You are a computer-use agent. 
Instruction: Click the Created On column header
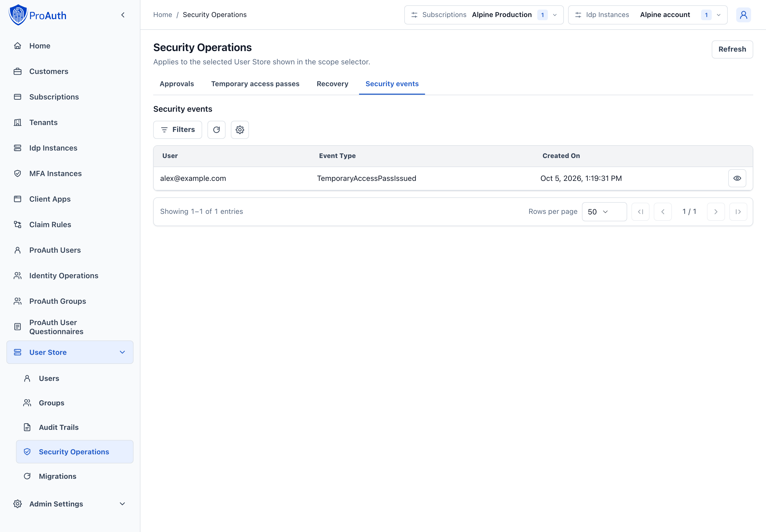(x=561, y=156)
